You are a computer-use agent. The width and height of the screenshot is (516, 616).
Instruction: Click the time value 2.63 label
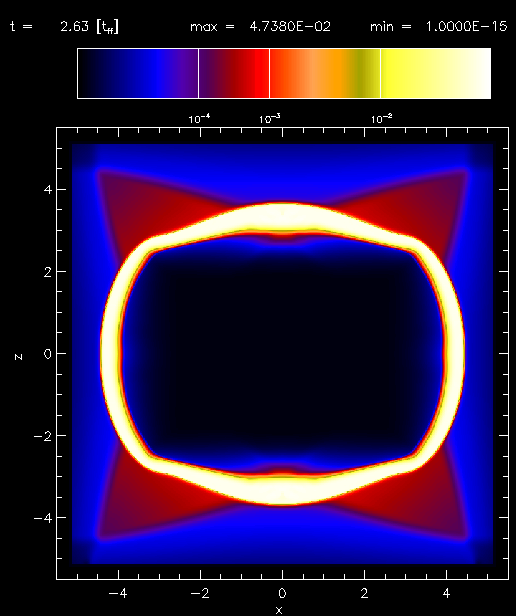tap(74, 27)
